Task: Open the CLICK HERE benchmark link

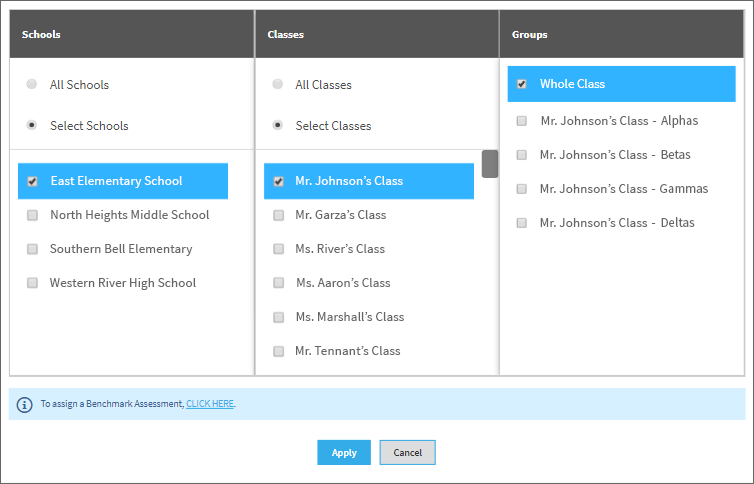Action: (x=210, y=404)
